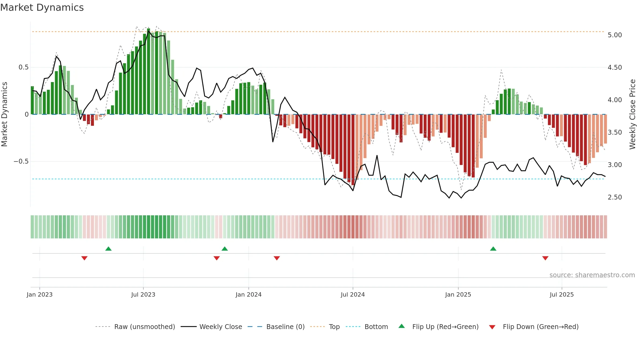This screenshot has width=644, height=362.
Task: Click the 3.50 price axis label
Action: (615, 132)
